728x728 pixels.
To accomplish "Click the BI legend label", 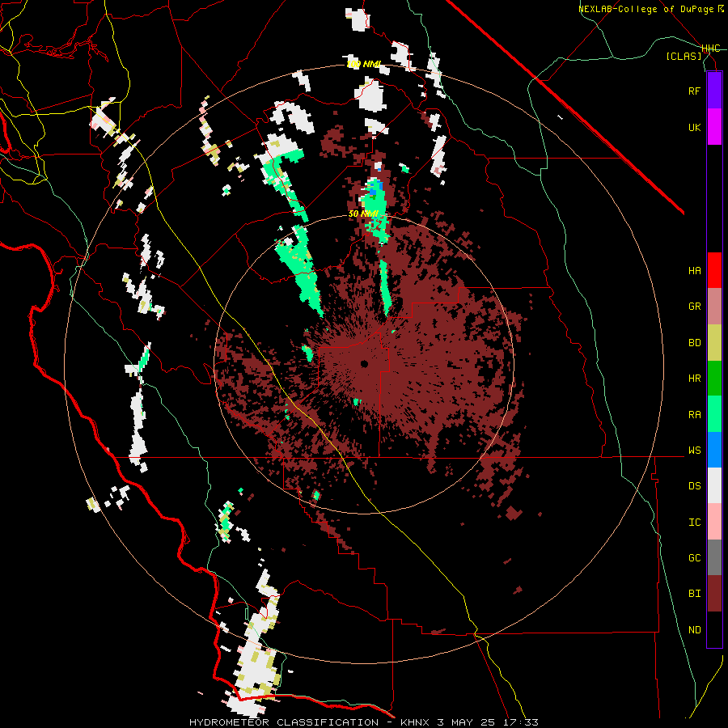I will [694, 594].
